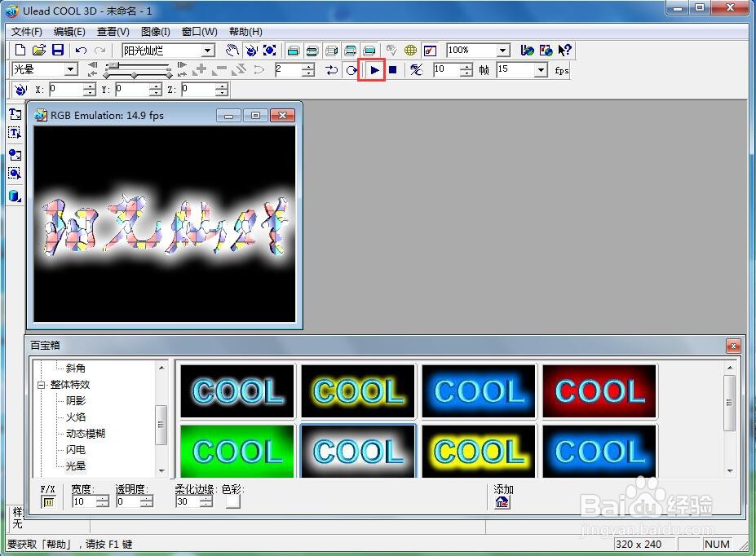This screenshot has width=756, height=556.
Task: Open the 色彩 glow color swatch
Action: click(233, 501)
